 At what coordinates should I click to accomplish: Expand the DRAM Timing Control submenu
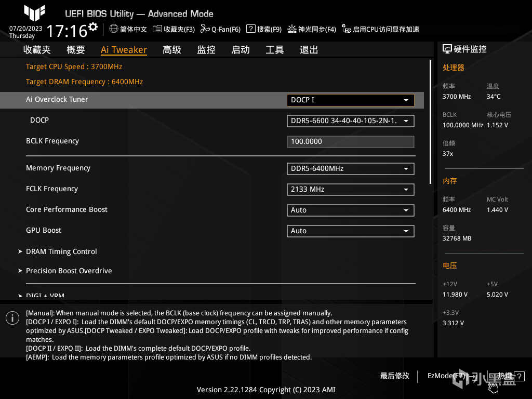point(61,251)
